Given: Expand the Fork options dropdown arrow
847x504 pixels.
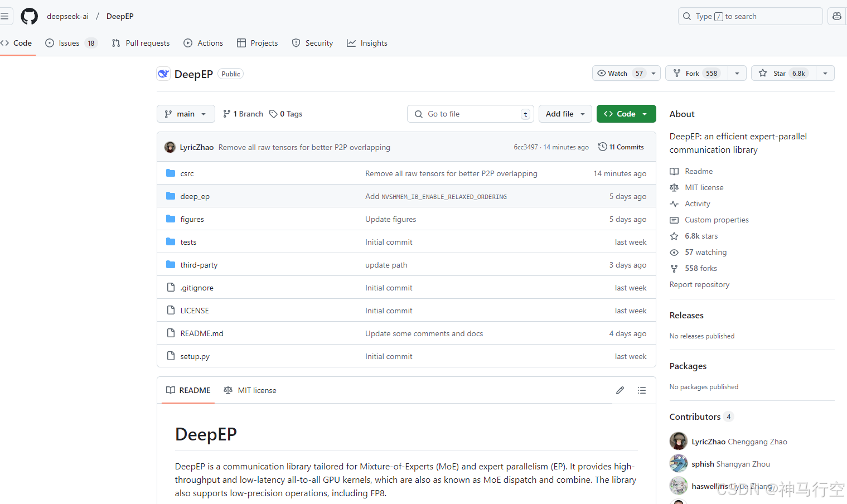Looking at the screenshot, I should [737, 73].
